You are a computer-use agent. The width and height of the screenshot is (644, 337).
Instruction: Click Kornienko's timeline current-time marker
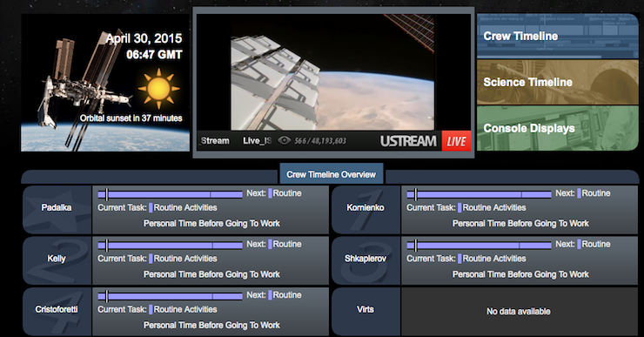[x=416, y=194]
